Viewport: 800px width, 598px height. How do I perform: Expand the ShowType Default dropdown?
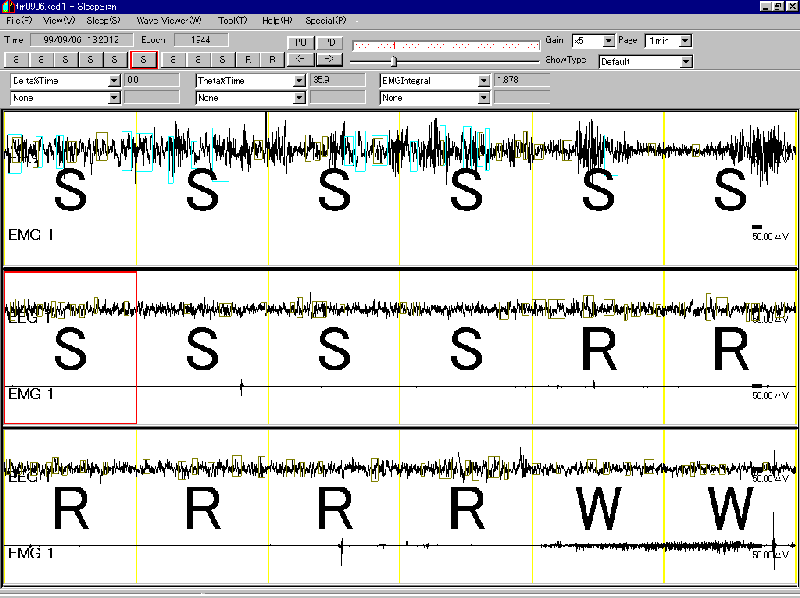click(x=686, y=62)
